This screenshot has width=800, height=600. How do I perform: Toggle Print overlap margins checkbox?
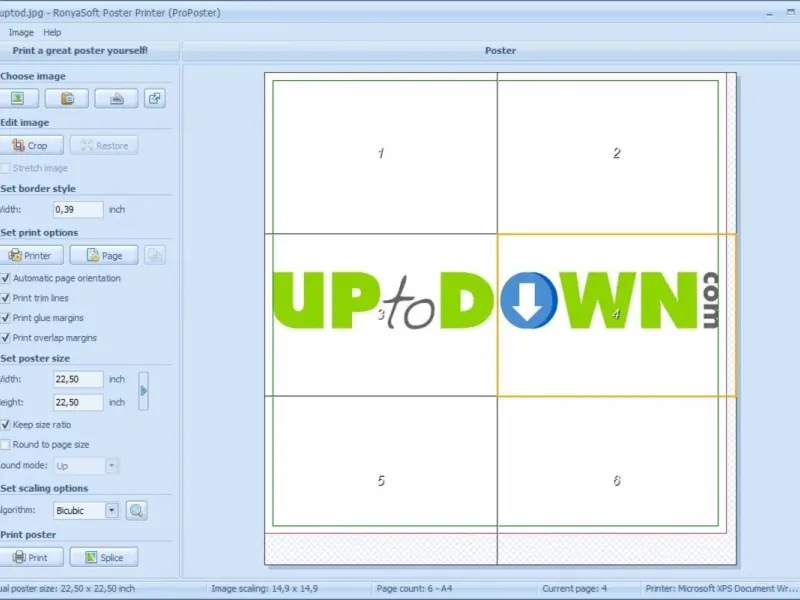click(5, 338)
